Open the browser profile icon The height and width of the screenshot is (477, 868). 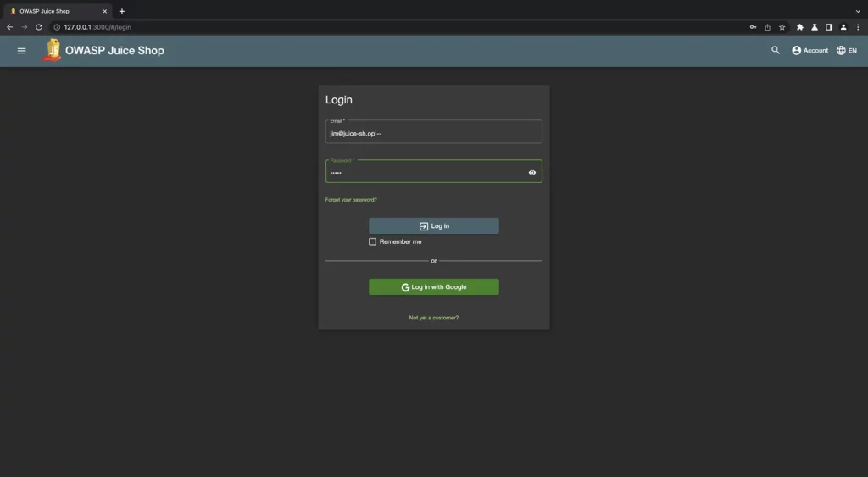(x=843, y=27)
